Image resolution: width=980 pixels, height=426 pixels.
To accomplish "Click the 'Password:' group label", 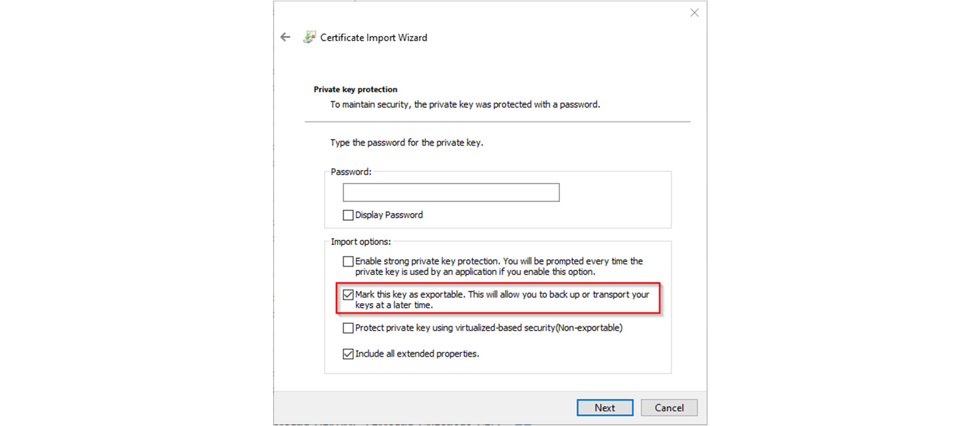I will 351,172.
